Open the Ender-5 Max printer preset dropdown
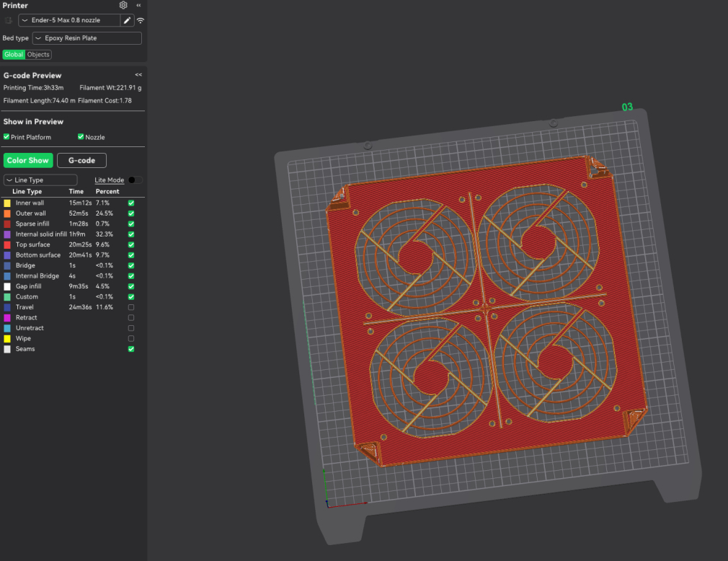The height and width of the screenshot is (561, 728). [x=68, y=20]
